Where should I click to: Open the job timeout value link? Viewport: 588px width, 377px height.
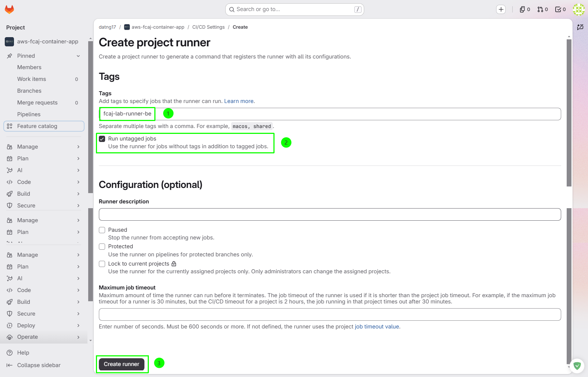(x=377, y=327)
